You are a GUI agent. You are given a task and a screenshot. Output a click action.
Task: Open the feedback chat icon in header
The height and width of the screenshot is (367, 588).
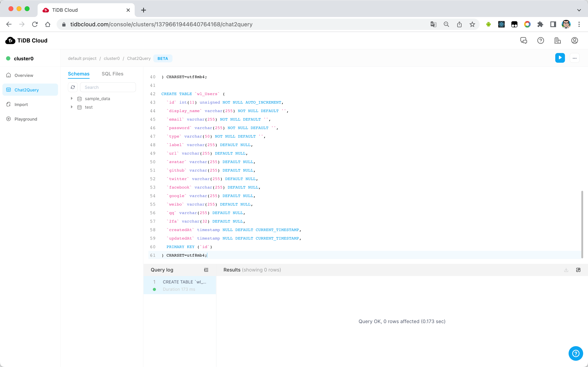[523, 40]
